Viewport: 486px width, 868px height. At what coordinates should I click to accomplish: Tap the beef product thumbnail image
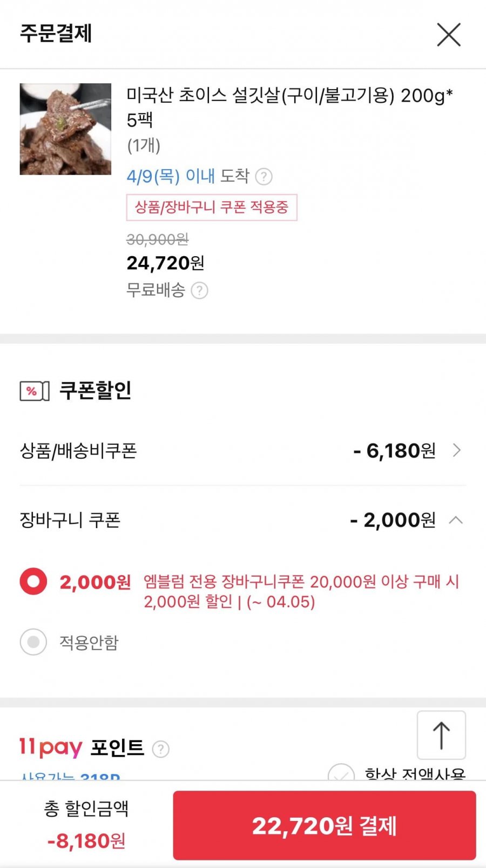point(65,129)
